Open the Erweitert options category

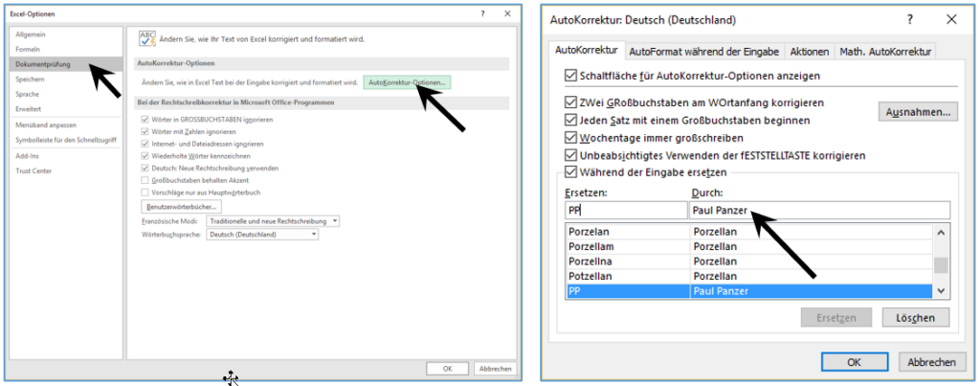(x=28, y=109)
